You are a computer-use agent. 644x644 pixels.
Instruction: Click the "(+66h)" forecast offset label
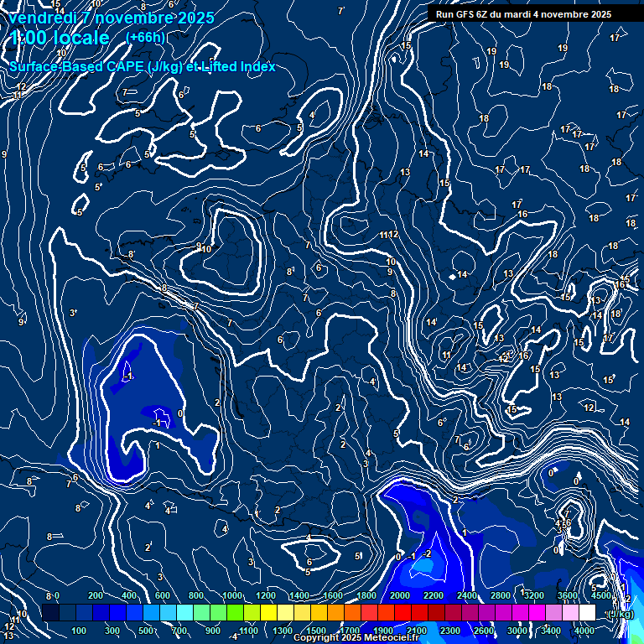click(145, 37)
